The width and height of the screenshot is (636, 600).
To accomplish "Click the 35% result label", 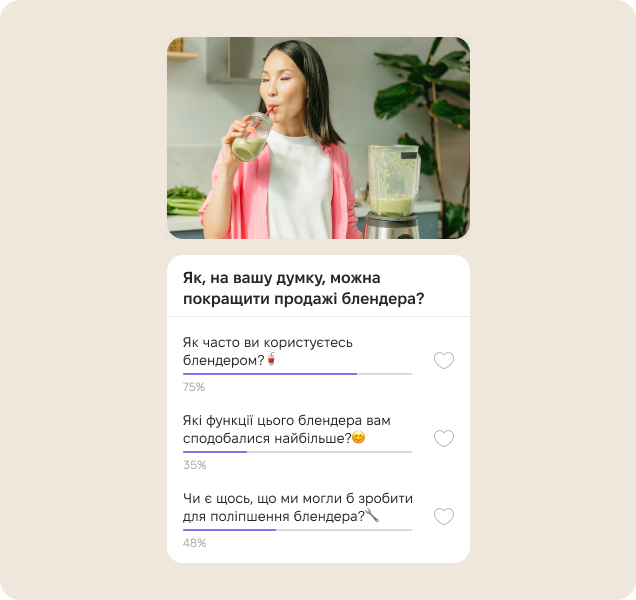I will coord(195,465).
